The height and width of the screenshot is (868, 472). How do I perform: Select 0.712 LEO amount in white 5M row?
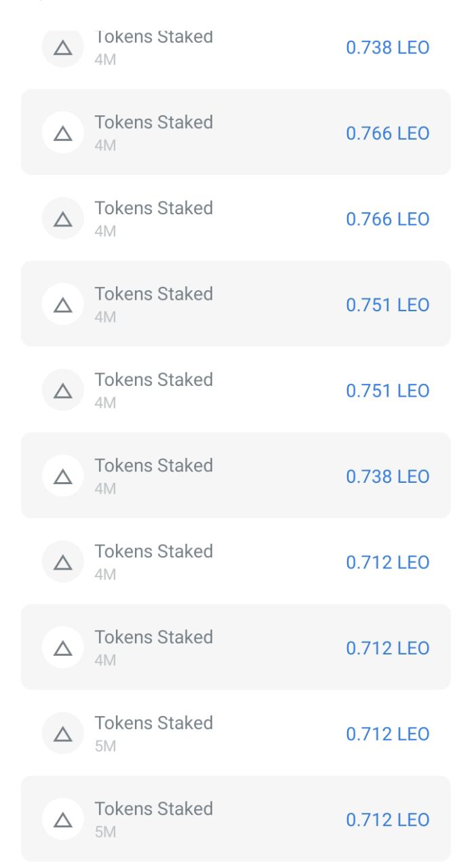pyautogui.click(x=387, y=734)
